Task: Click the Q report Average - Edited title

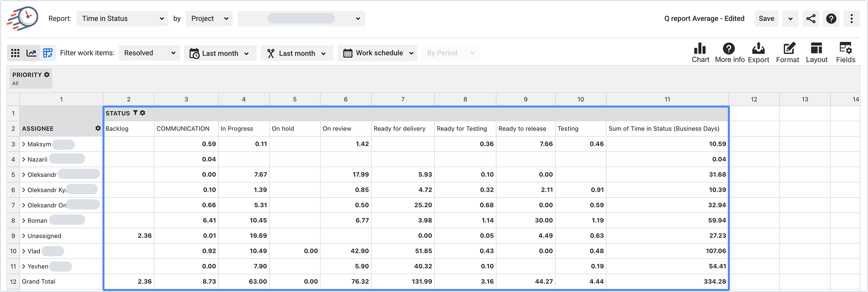Action: (x=704, y=19)
